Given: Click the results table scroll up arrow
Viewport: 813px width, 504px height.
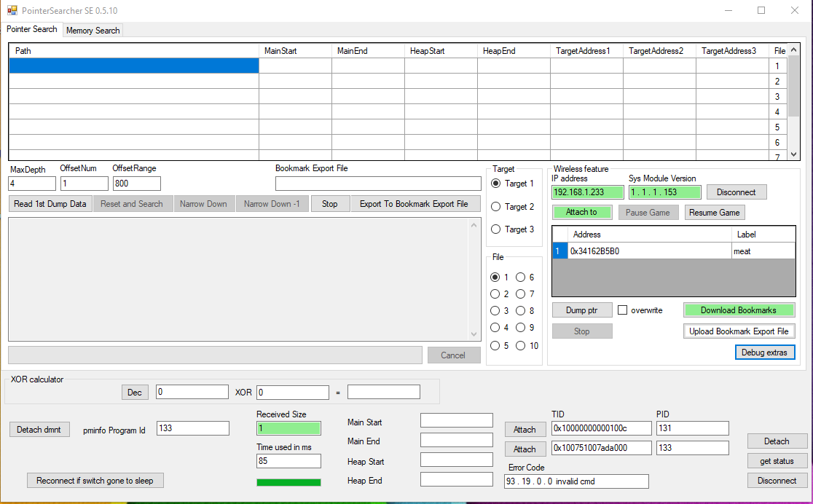Looking at the screenshot, I should click(793, 50).
